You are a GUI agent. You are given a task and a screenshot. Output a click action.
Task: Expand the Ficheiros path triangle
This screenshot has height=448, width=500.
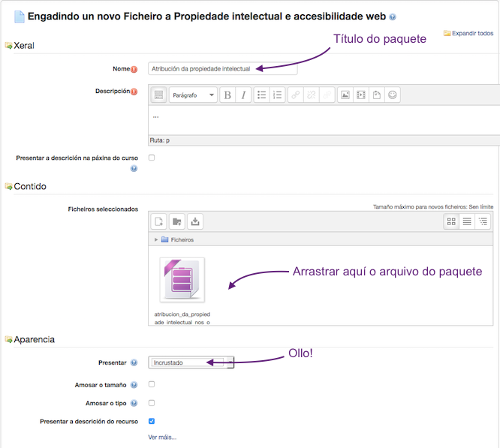coord(156,239)
